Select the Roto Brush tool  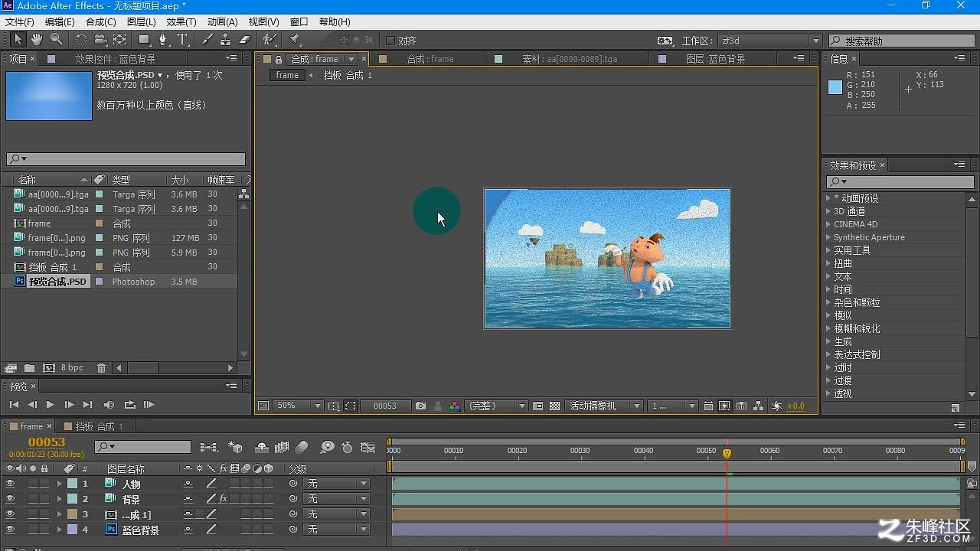[269, 40]
